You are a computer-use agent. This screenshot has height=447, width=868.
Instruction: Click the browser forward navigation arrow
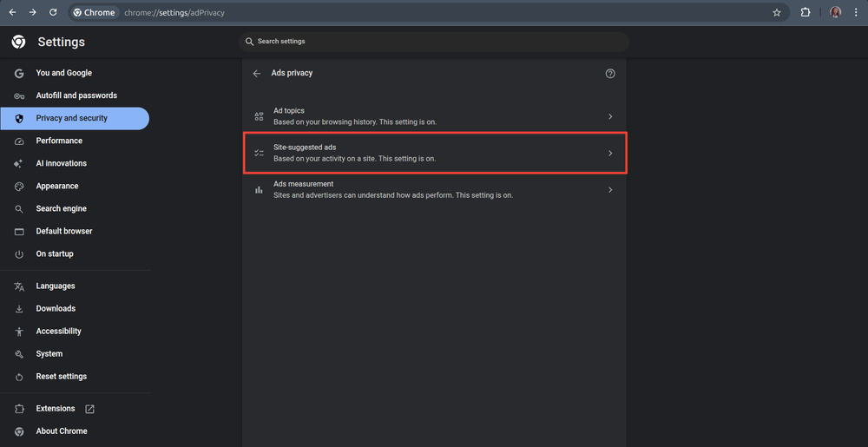pos(32,13)
